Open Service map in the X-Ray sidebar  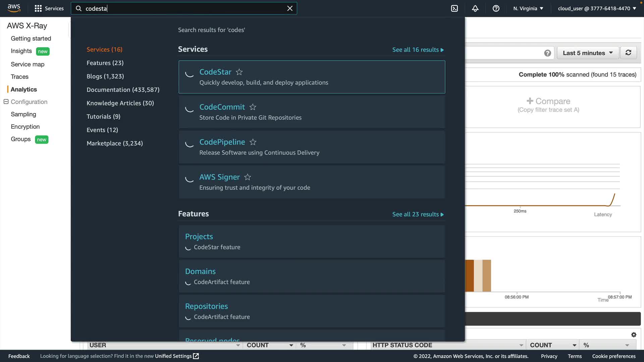click(x=28, y=64)
